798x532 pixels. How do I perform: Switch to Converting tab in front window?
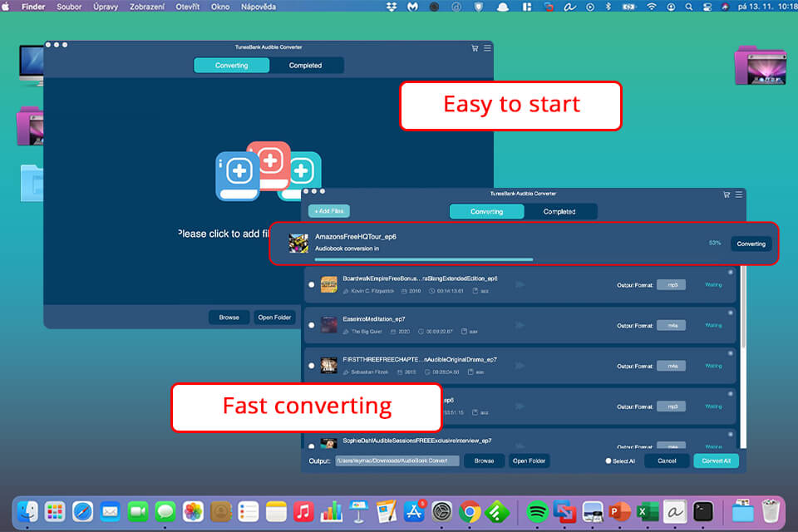coord(486,211)
